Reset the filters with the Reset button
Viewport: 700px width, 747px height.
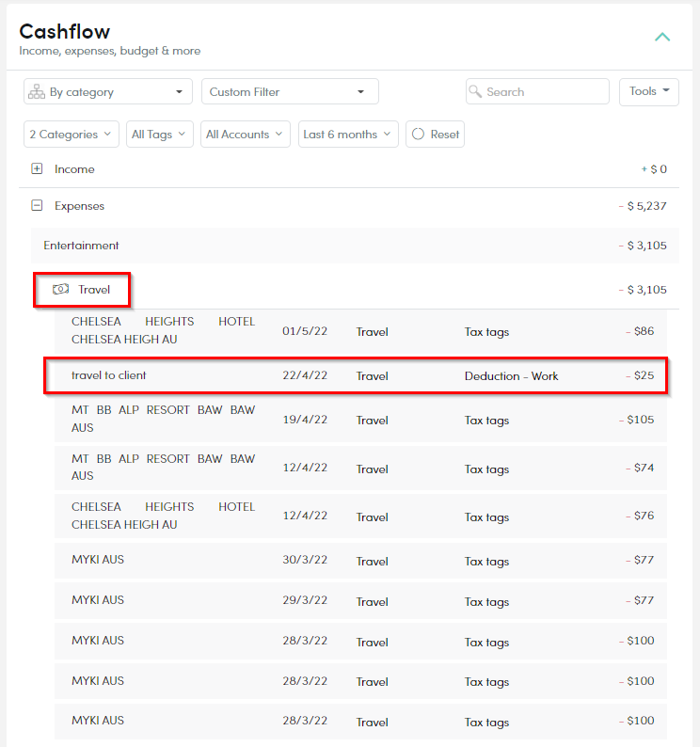(435, 135)
